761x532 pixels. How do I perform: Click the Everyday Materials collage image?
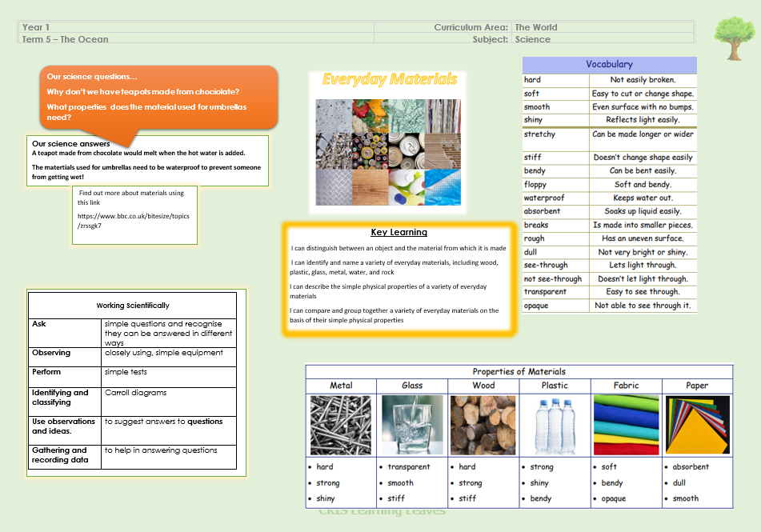[x=388, y=152]
